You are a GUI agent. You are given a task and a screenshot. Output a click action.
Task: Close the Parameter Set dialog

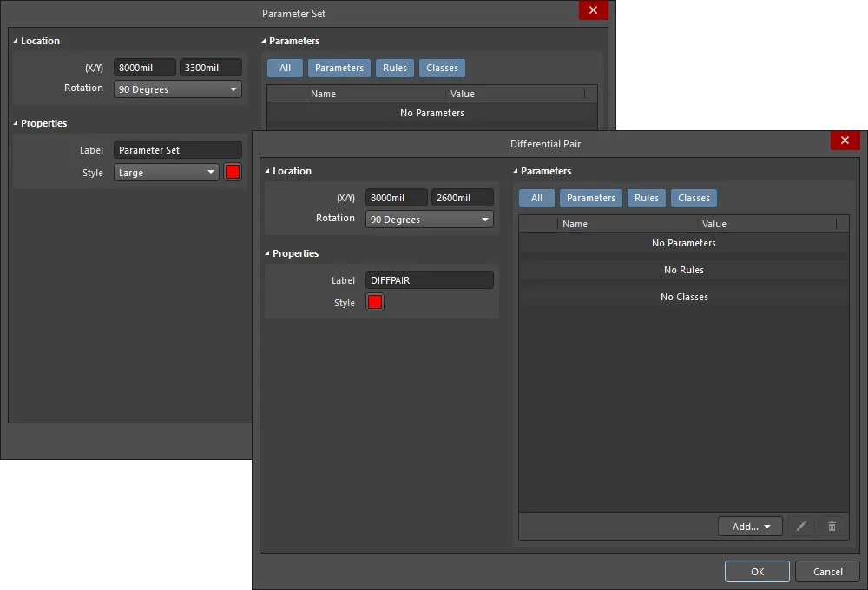tap(593, 10)
